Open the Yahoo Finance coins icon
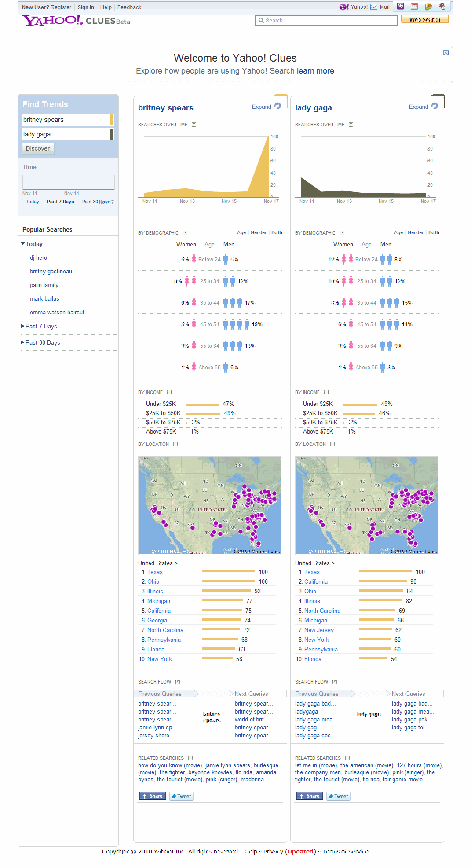This screenshot has height=868, width=471. pos(429,7)
